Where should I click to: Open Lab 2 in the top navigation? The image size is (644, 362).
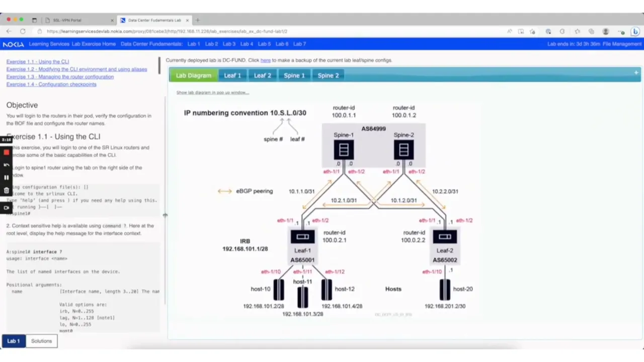(211, 44)
